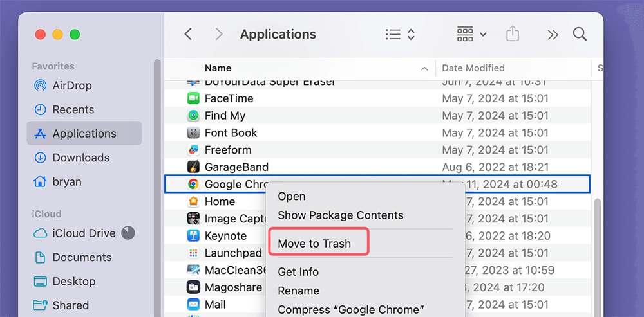
Task: Open the group-by options dropdown
Action: [472, 35]
